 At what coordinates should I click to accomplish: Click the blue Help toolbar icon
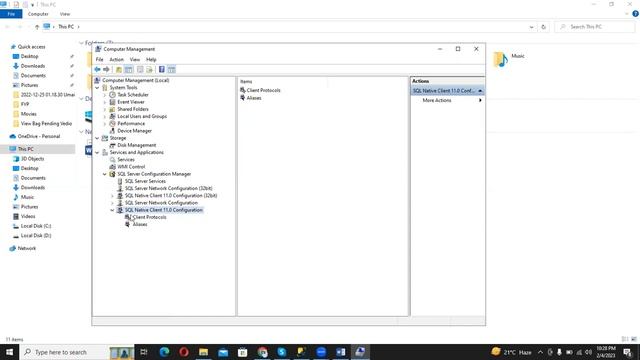point(162,69)
